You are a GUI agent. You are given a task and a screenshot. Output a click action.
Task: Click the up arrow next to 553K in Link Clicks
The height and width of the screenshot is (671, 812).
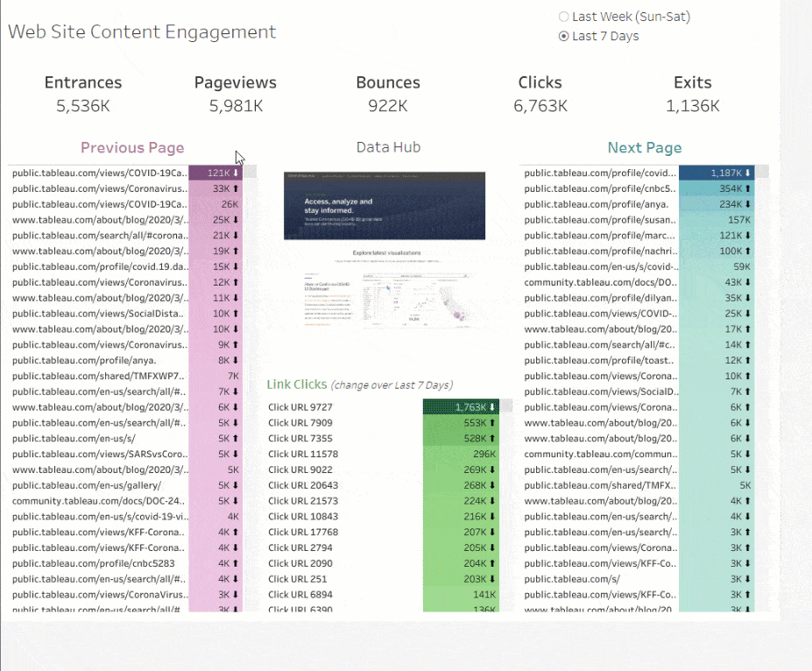[x=492, y=423]
